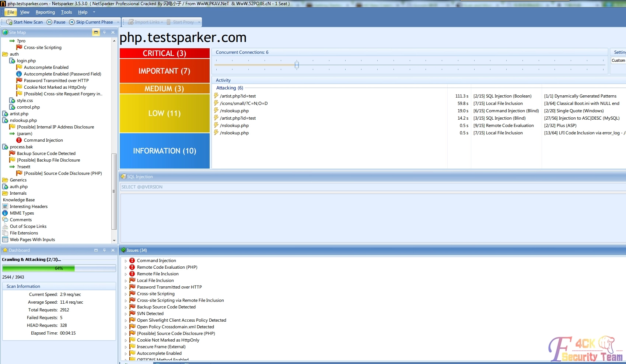Click the Start New Scan toolbar icon
The image size is (626, 364).
pos(8,22)
